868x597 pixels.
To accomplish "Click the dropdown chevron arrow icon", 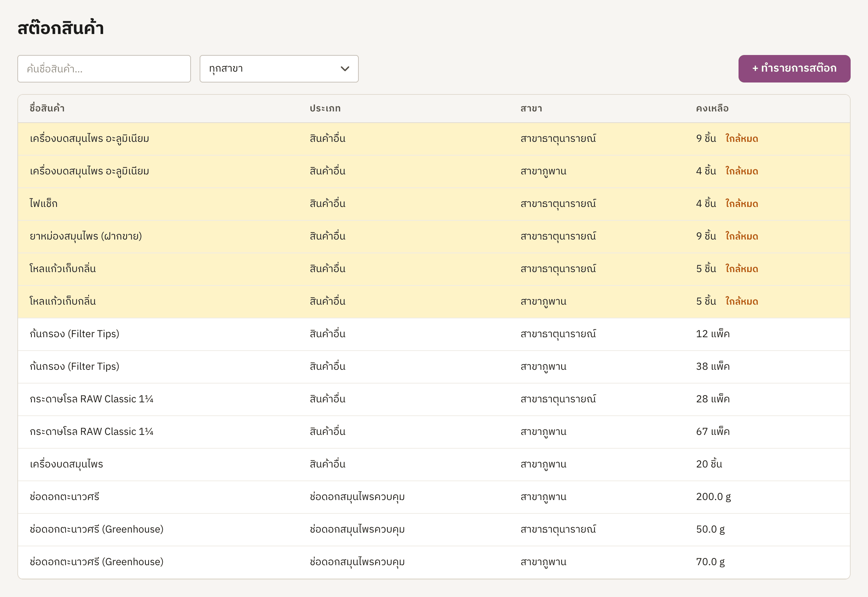I will pyautogui.click(x=345, y=69).
